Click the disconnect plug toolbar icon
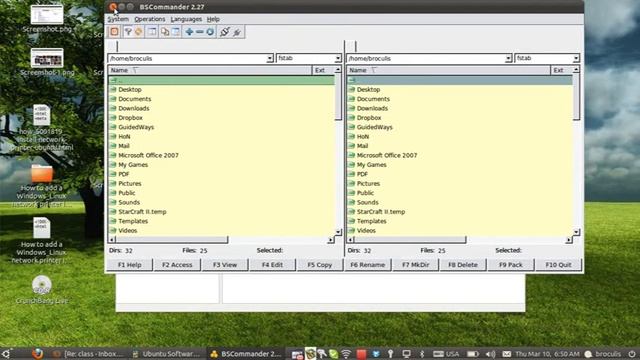Viewport: 640px width, 360px height. click(x=237, y=32)
